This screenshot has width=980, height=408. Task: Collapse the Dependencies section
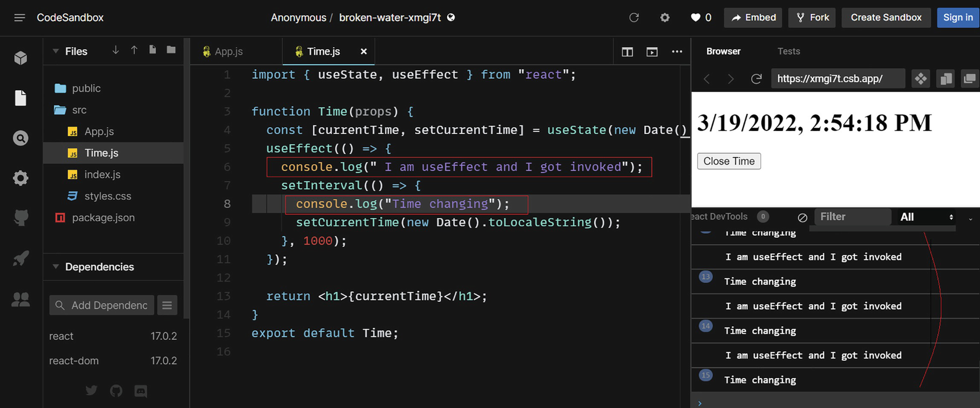coord(56,267)
